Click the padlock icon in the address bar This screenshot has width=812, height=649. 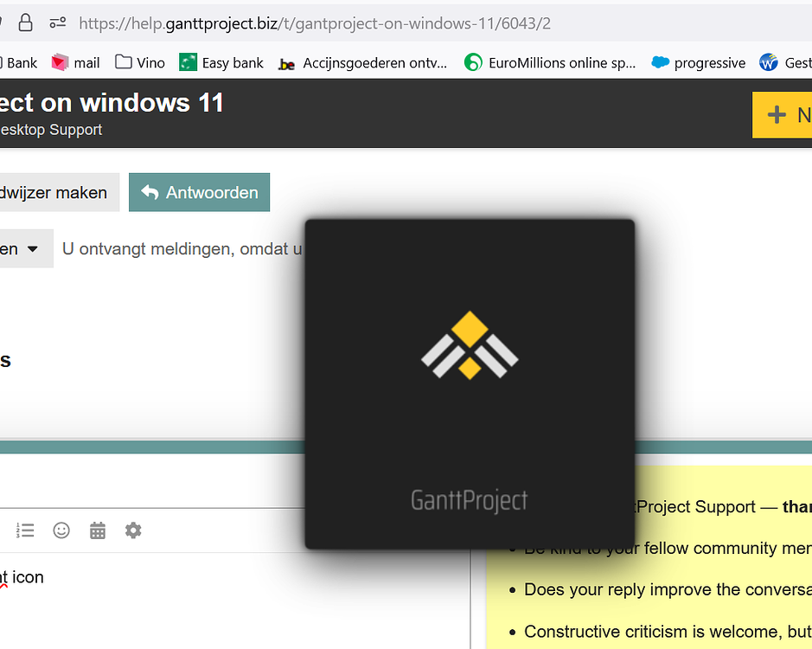point(25,23)
